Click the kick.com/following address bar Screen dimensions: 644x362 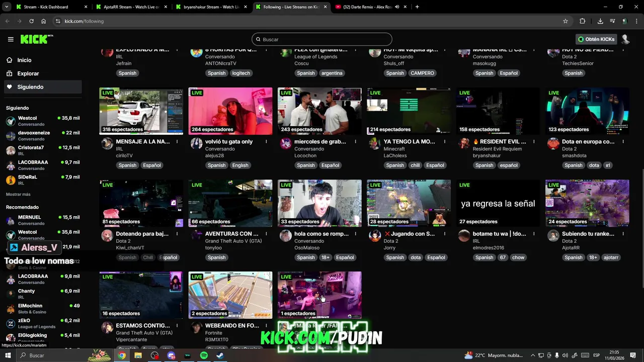pos(312,21)
